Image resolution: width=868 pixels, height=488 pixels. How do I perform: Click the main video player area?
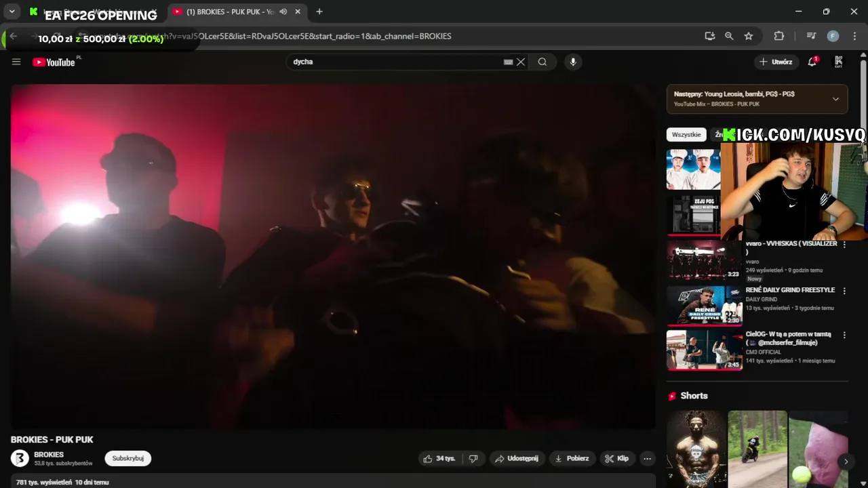tap(333, 256)
